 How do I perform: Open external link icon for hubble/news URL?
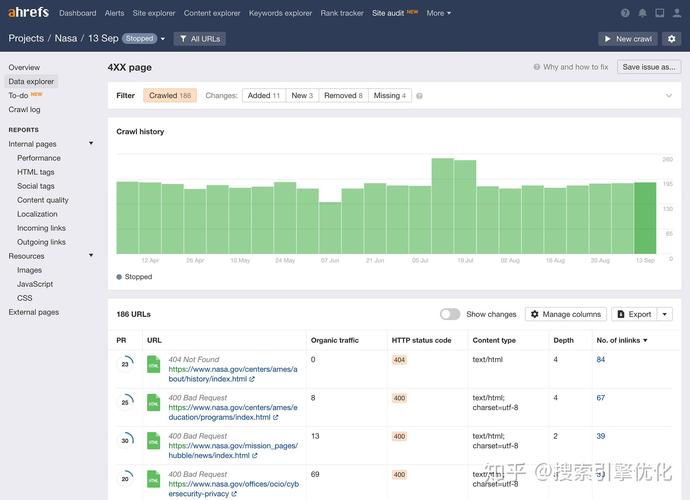click(255, 456)
